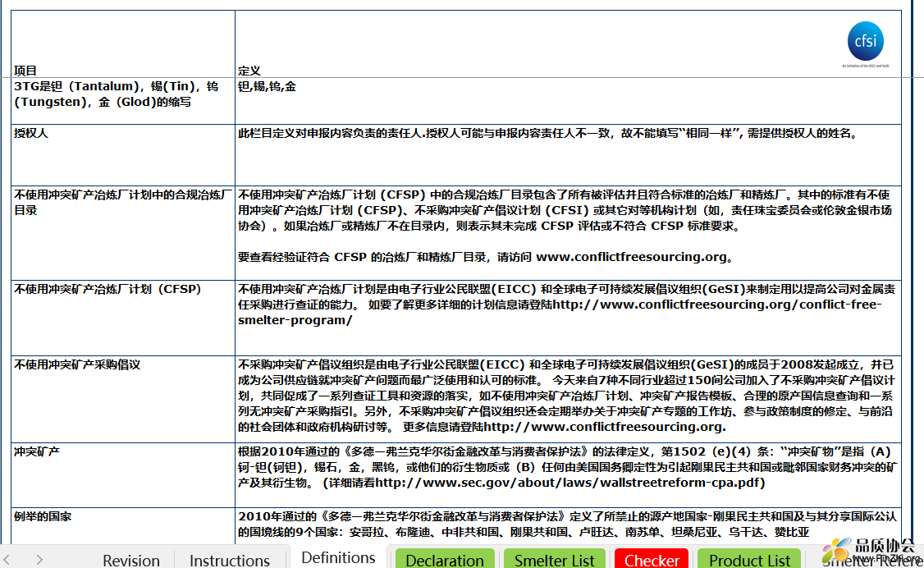This screenshot has height=568, width=924.
Task: Select the Definitions sheet tab
Action: [x=338, y=557]
